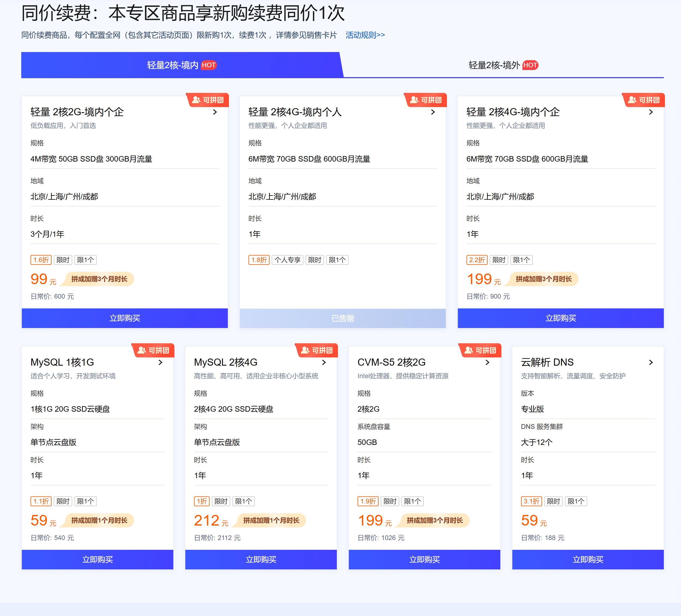Click chevron beside MySQL 2核4G title
The height and width of the screenshot is (616, 681).
click(324, 362)
